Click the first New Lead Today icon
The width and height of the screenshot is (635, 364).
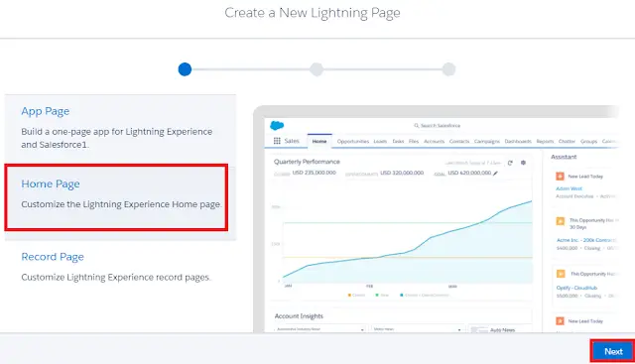560,177
